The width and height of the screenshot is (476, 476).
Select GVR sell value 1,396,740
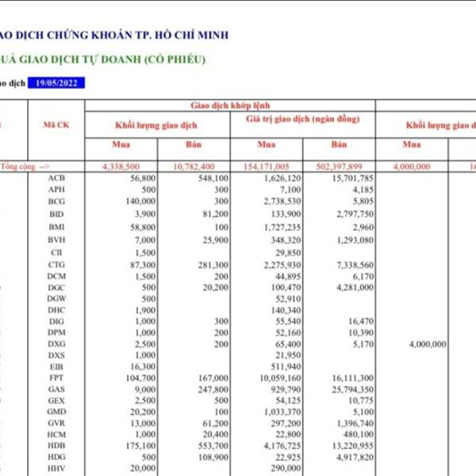coord(355,423)
